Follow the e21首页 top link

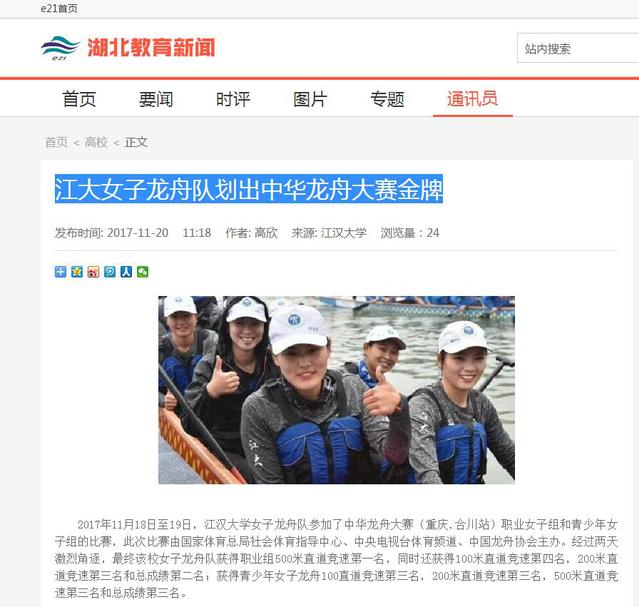(59, 8)
